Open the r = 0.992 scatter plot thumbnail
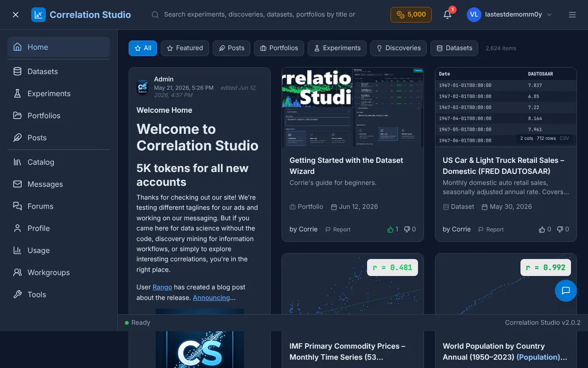 coord(506,284)
